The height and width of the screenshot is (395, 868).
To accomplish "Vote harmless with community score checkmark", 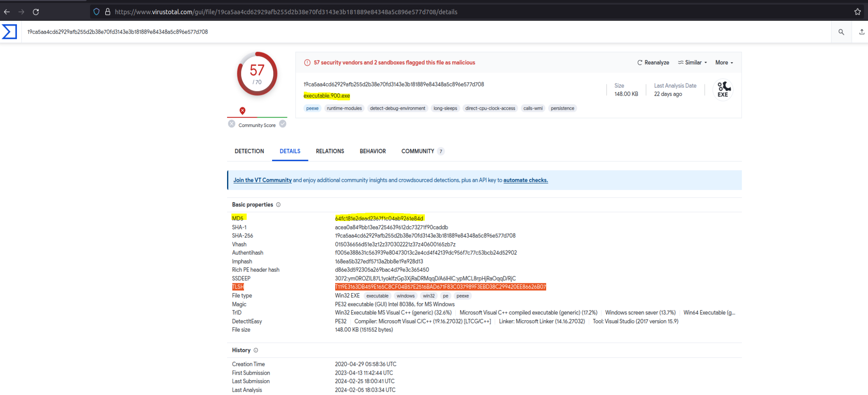I will pos(283,124).
